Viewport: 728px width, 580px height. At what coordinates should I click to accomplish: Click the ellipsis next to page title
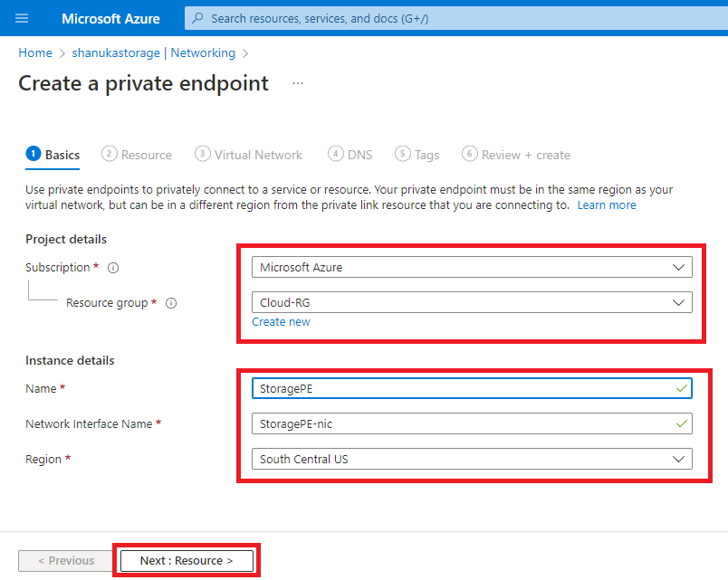(x=297, y=82)
